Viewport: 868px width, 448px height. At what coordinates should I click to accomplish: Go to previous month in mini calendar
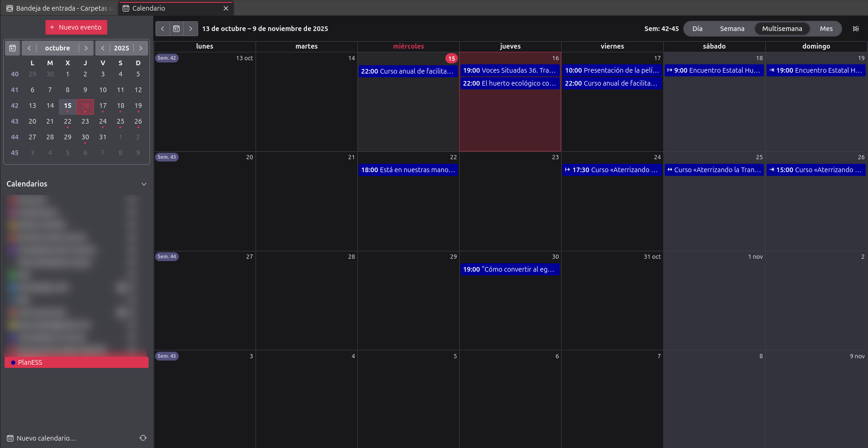(29, 48)
